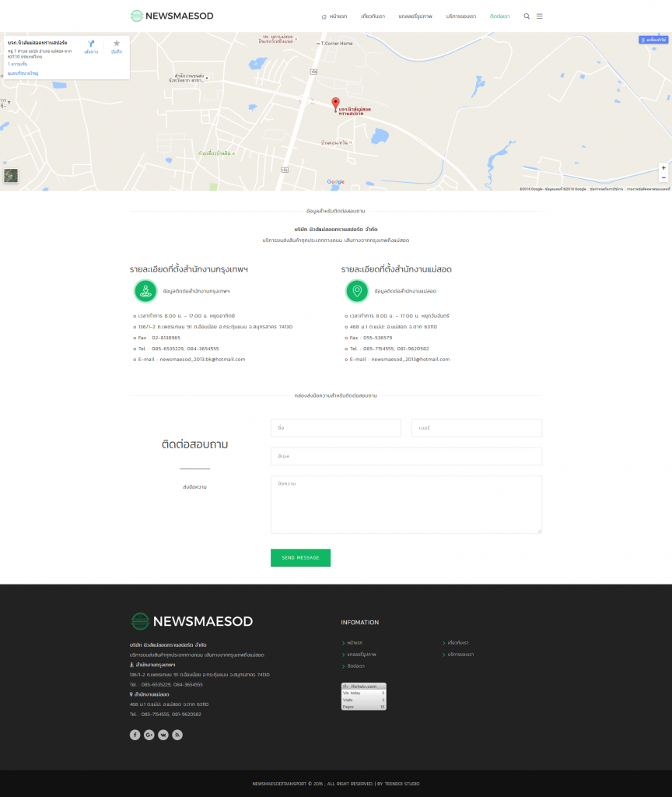
Task: Go to the หน้าแรก home menu item
Action: pos(334,16)
